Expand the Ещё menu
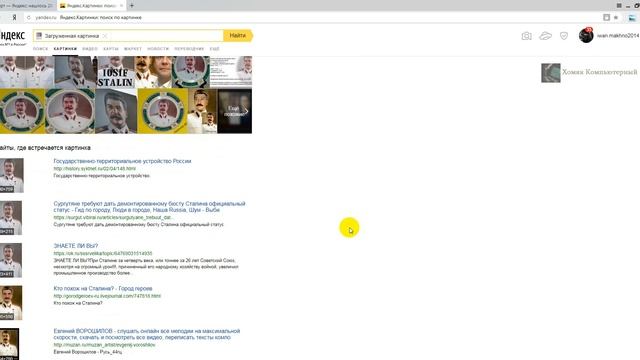Screen dimensions: 640x360 click(214, 49)
